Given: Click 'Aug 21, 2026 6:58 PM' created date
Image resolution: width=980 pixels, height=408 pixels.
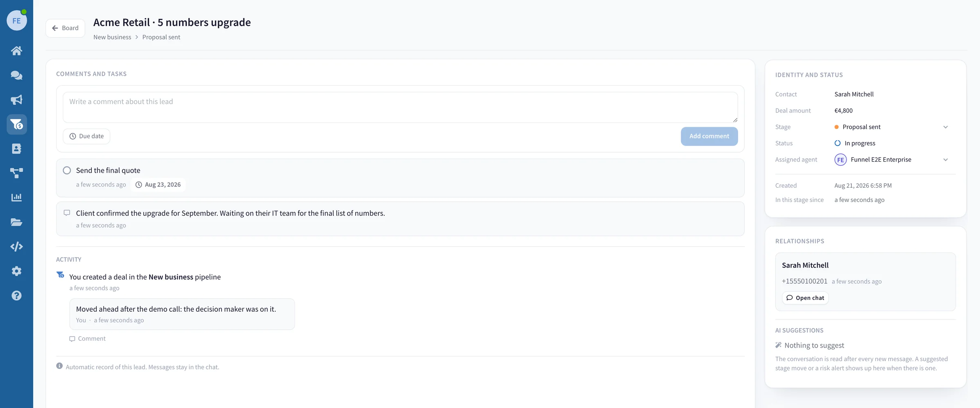Looking at the screenshot, I should tap(863, 186).
